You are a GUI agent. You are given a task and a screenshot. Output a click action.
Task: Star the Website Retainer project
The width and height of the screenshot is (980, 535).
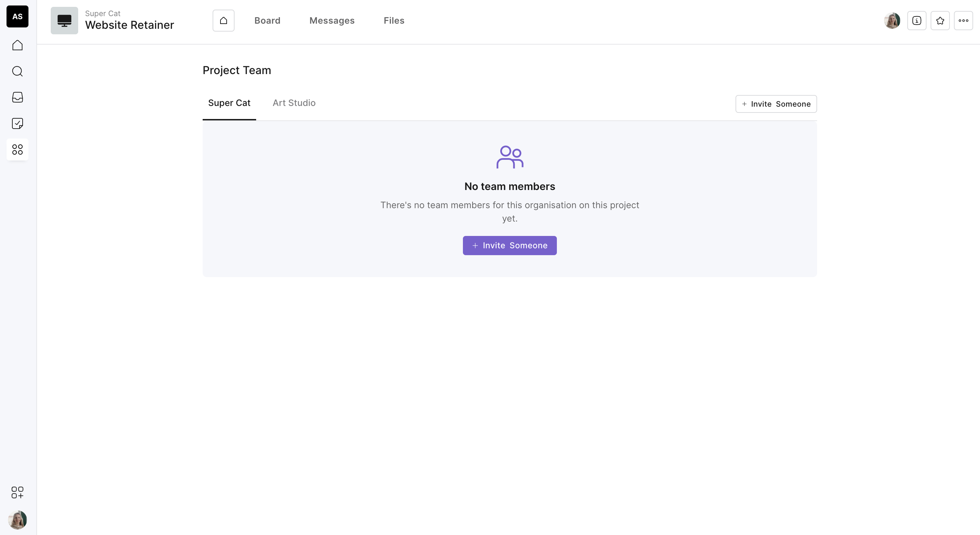(x=940, y=21)
